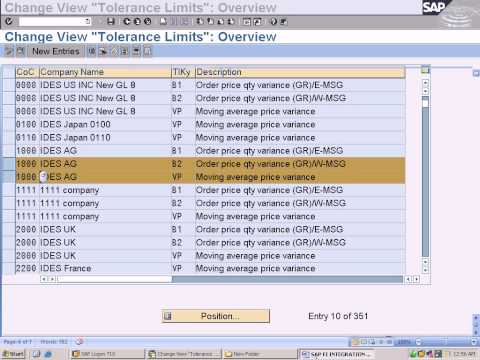Click the Description column header

click(300, 72)
